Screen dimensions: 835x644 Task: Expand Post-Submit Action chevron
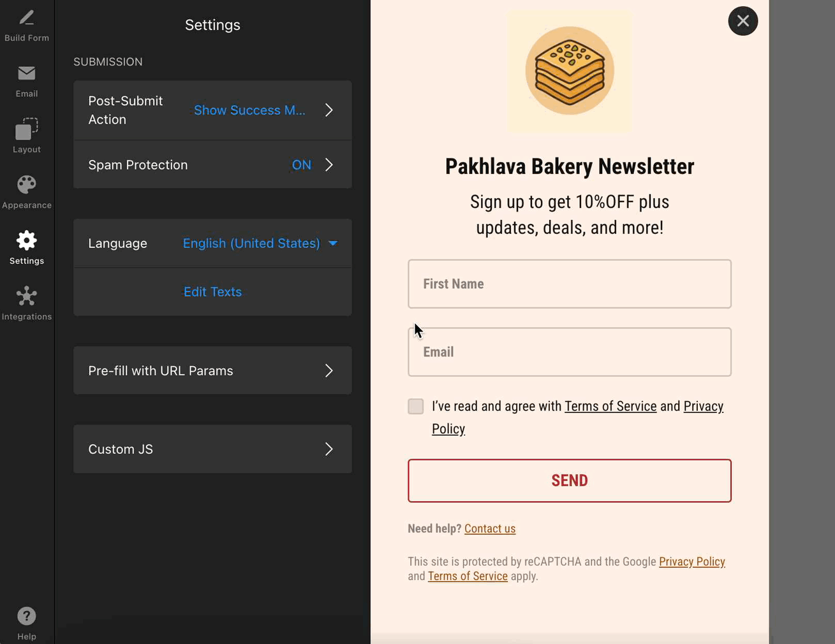pos(329,110)
